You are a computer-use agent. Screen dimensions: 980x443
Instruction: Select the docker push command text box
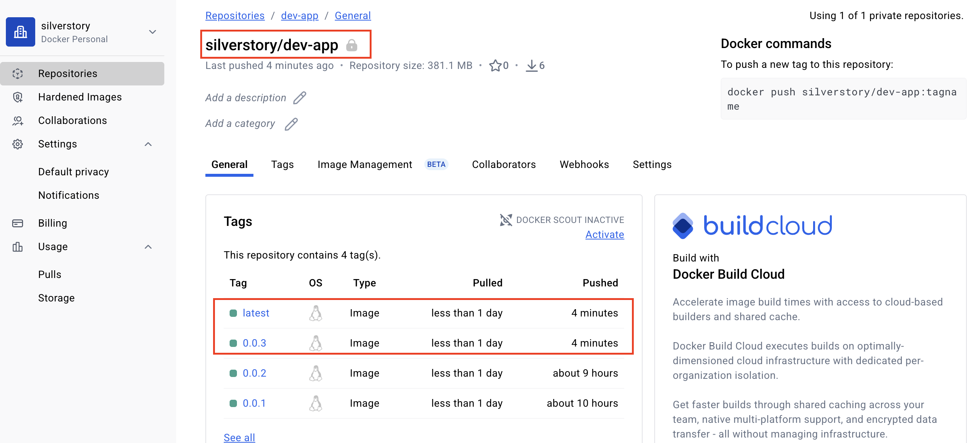(843, 99)
